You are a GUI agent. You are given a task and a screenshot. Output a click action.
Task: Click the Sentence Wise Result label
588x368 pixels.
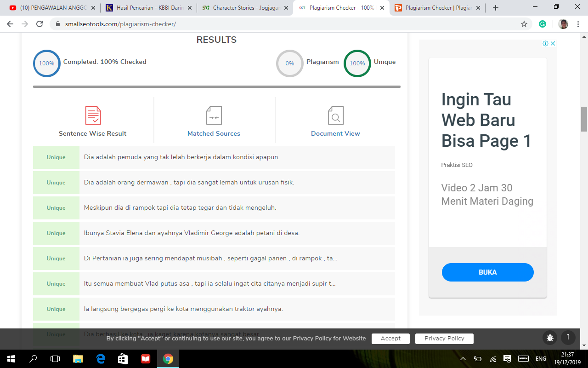(92, 133)
